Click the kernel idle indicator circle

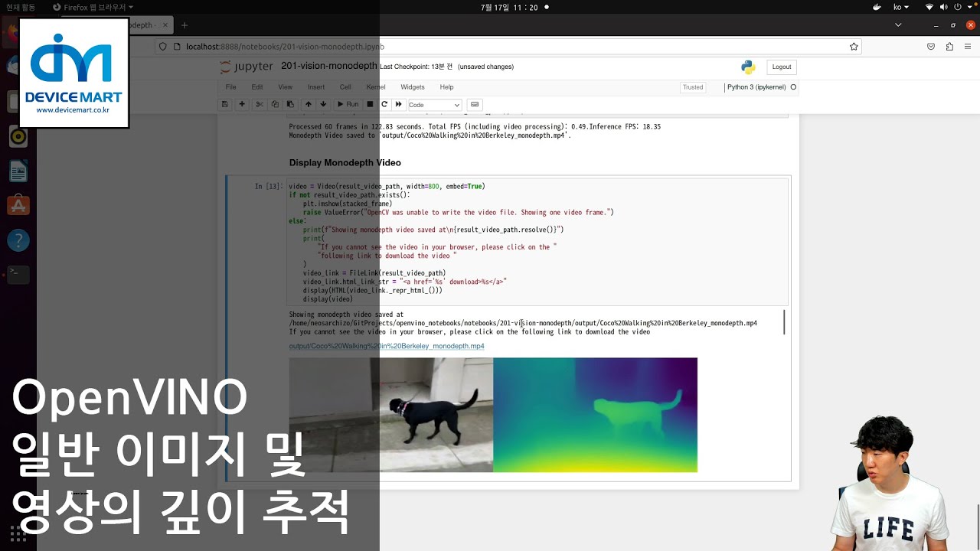(x=793, y=87)
